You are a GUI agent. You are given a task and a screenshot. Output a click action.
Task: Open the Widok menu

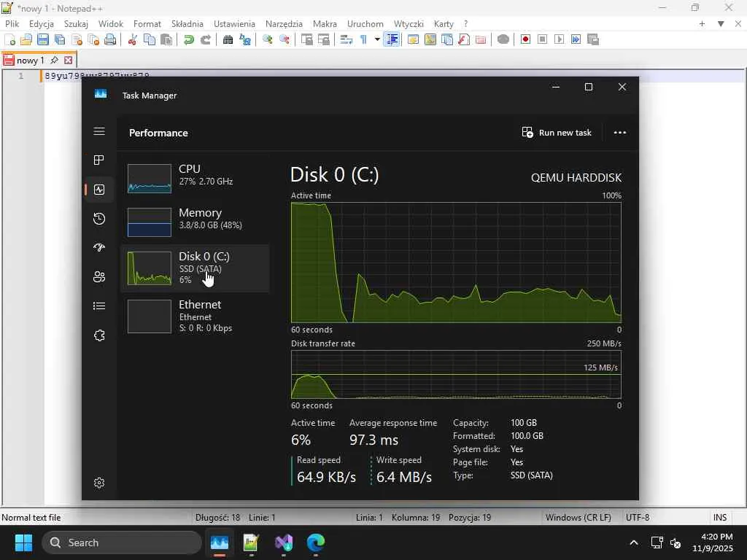(x=111, y=24)
